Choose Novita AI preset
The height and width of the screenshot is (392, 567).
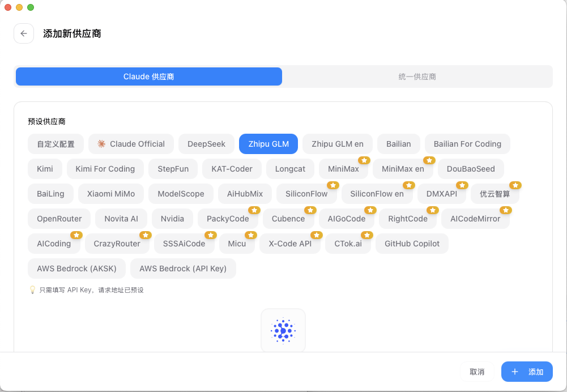pyautogui.click(x=121, y=219)
